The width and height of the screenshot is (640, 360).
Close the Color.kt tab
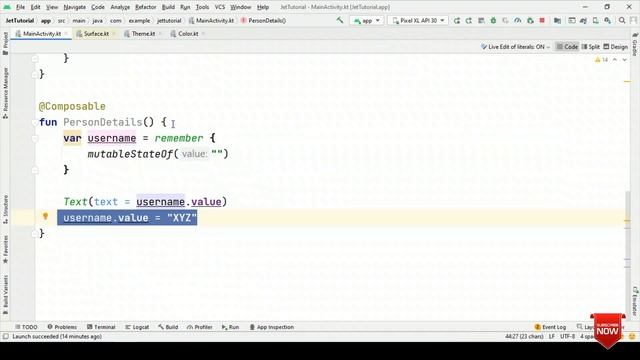(x=203, y=34)
